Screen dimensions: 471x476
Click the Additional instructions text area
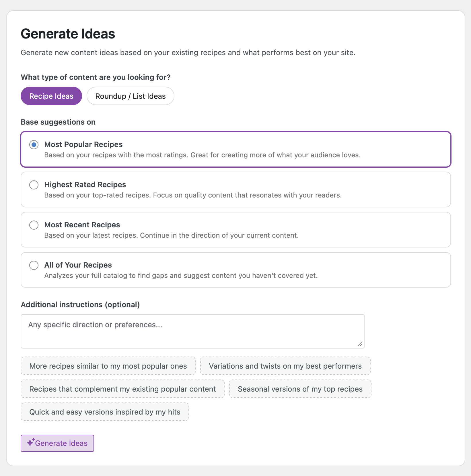192,331
